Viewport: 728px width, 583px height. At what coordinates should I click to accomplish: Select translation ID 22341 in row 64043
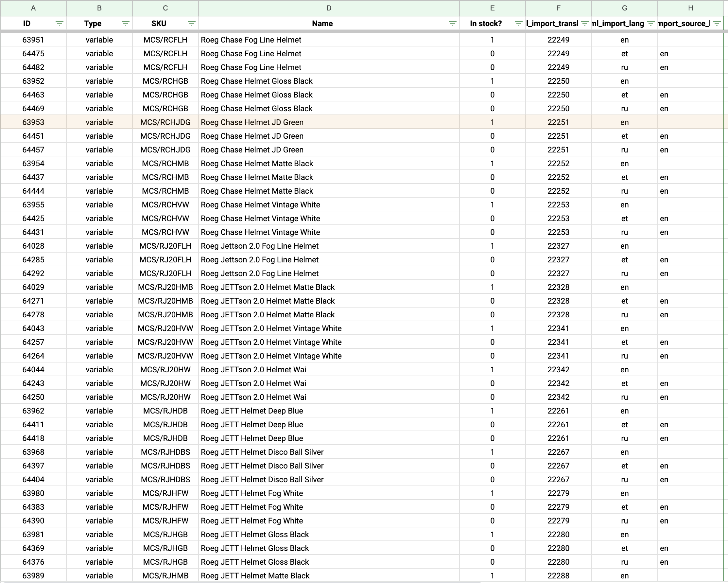559,328
